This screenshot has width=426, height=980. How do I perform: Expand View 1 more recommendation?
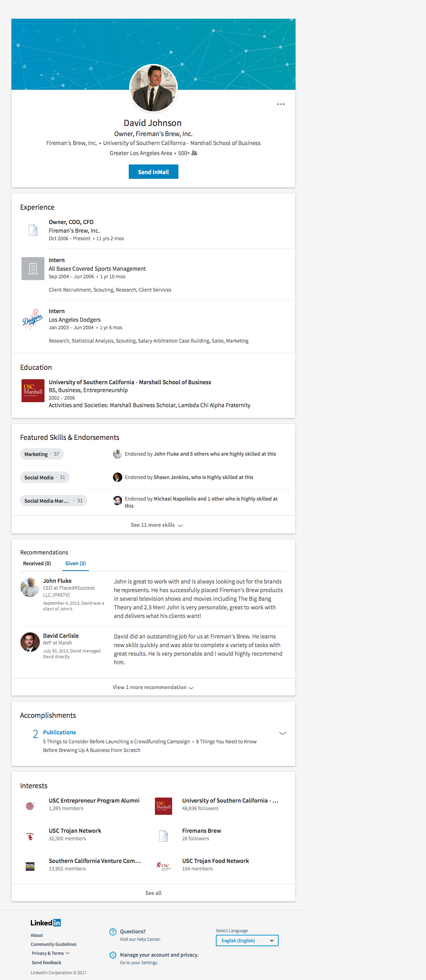pos(153,687)
